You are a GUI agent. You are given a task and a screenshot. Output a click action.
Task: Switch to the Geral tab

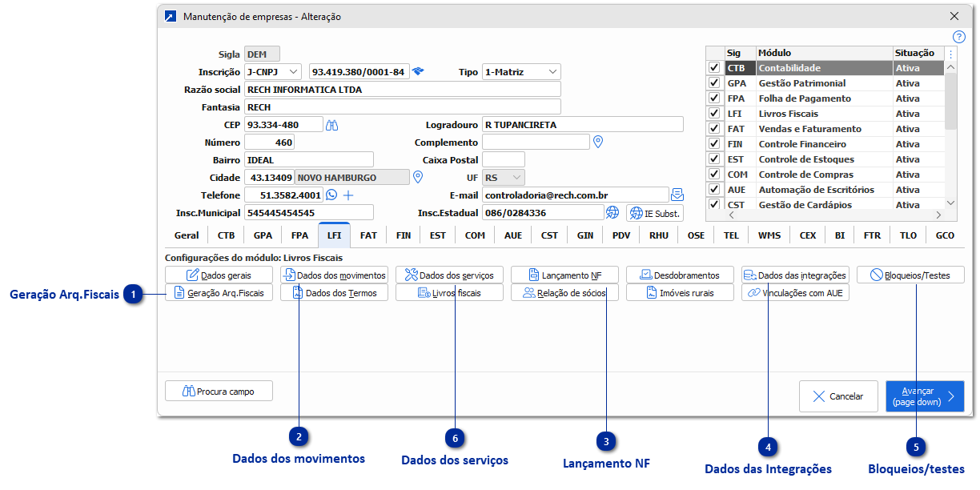[187, 235]
